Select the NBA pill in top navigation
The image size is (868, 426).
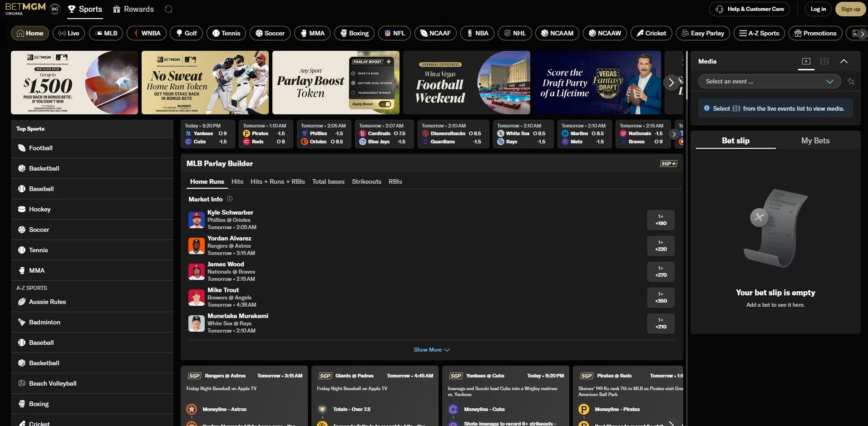tap(477, 33)
